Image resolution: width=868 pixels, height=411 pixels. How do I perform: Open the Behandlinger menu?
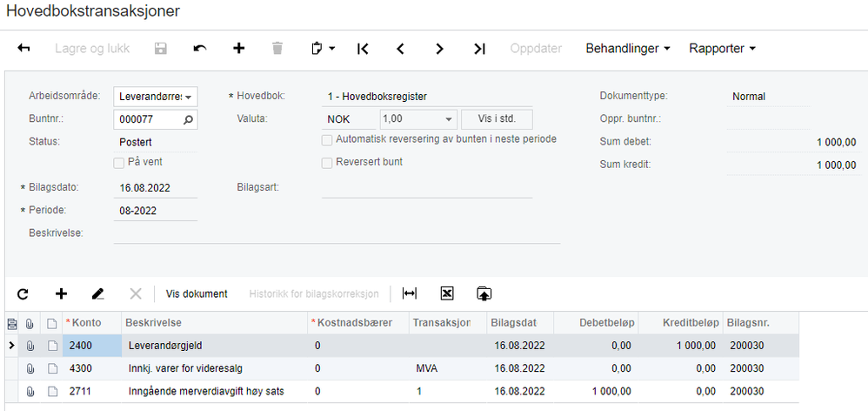click(x=628, y=48)
